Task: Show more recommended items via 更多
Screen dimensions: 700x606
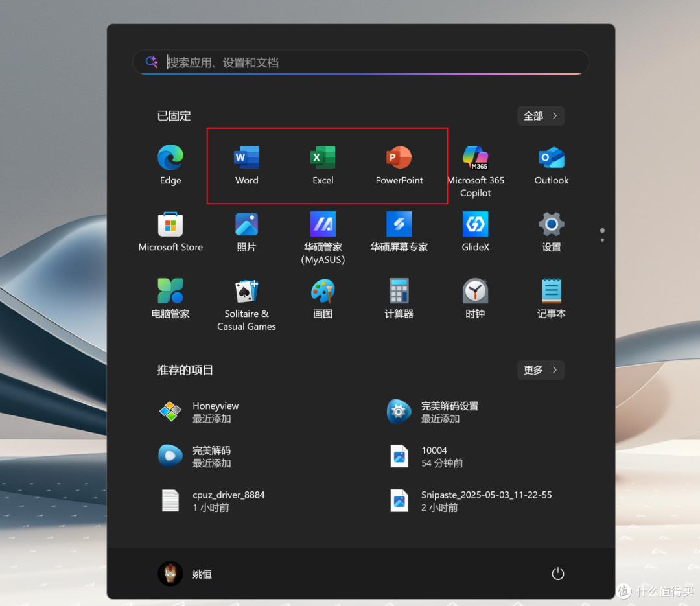Action: click(541, 370)
